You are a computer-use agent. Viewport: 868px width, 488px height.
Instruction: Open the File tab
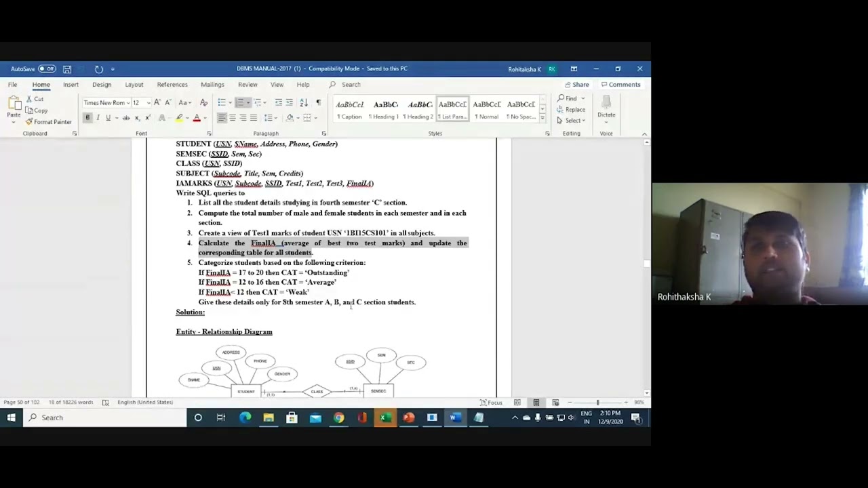(12, 85)
